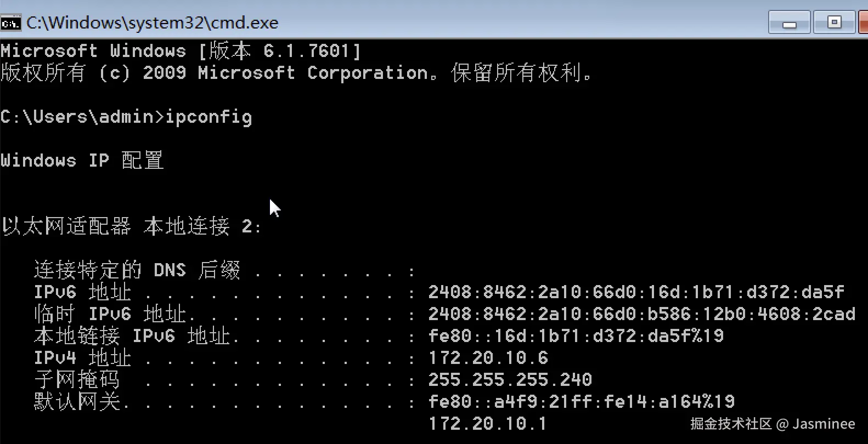
Task: Click the 2009 Microsoft Corporation copyright line
Action: point(296,73)
